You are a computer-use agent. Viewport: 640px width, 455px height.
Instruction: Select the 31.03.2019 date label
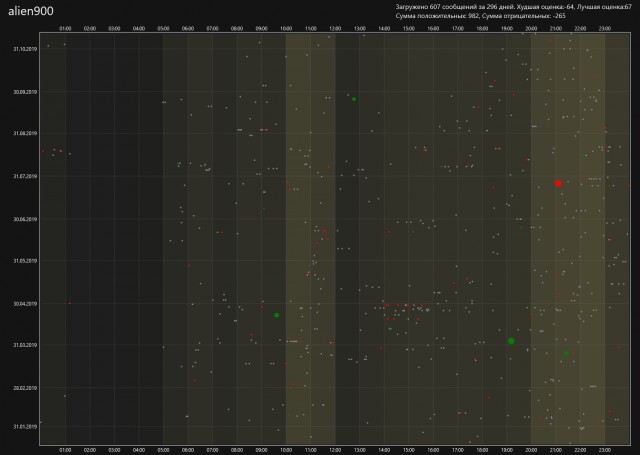click(25, 345)
